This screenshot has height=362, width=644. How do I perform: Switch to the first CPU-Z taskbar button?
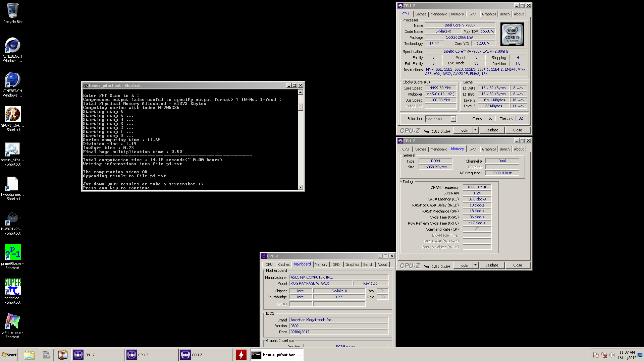(x=98, y=355)
